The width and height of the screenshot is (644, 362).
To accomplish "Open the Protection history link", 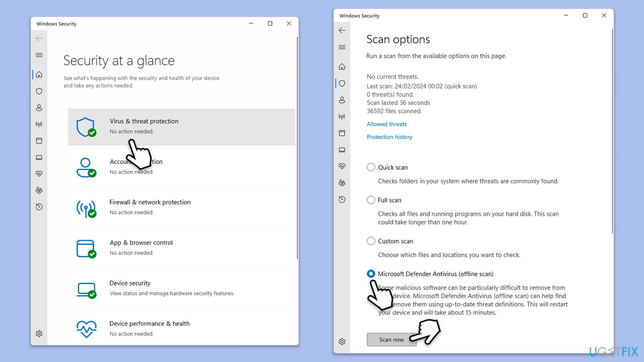I will (389, 137).
